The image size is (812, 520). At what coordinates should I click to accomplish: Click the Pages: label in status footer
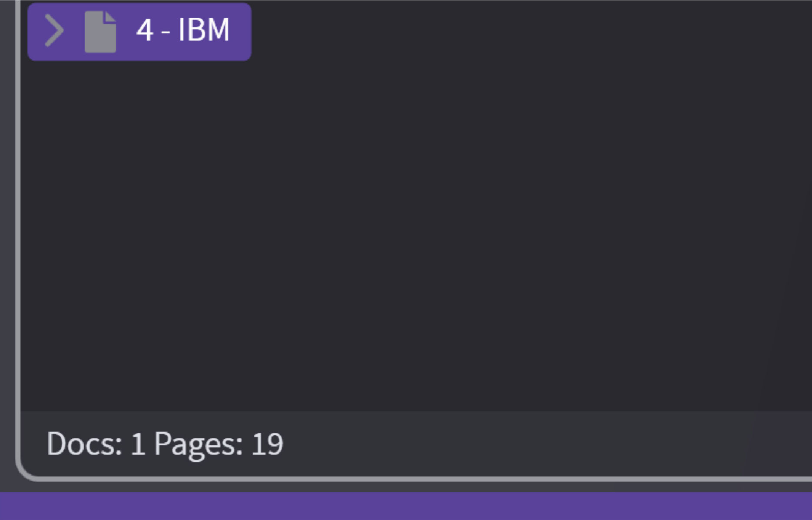(x=198, y=444)
